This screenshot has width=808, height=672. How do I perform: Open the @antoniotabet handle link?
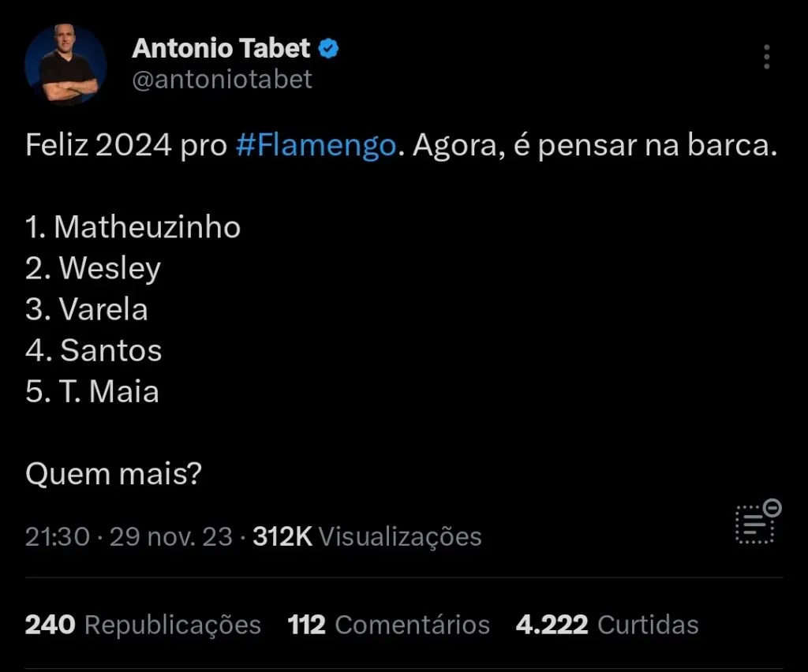coord(222,80)
